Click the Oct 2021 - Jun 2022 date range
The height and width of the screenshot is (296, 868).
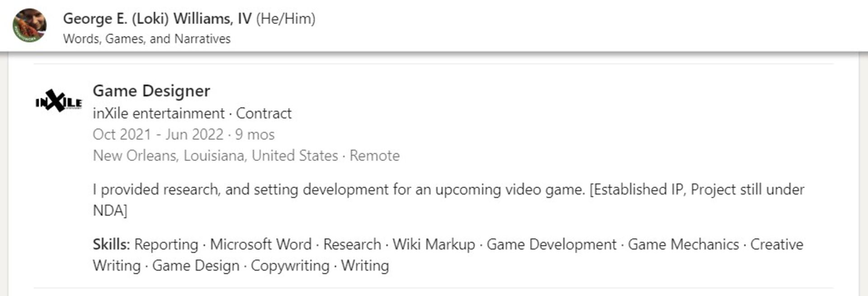pyautogui.click(x=158, y=134)
